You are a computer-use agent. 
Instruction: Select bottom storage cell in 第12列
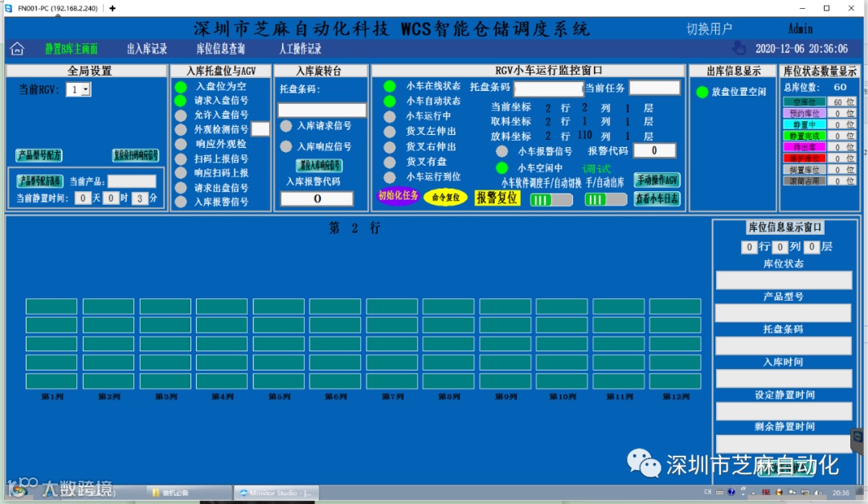[x=675, y=381]
